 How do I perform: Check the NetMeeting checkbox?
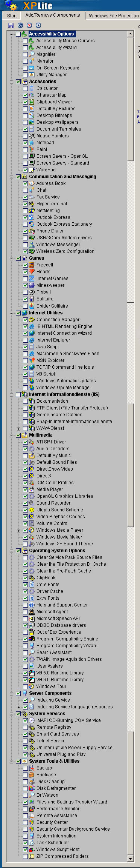(x=25, y=211)
